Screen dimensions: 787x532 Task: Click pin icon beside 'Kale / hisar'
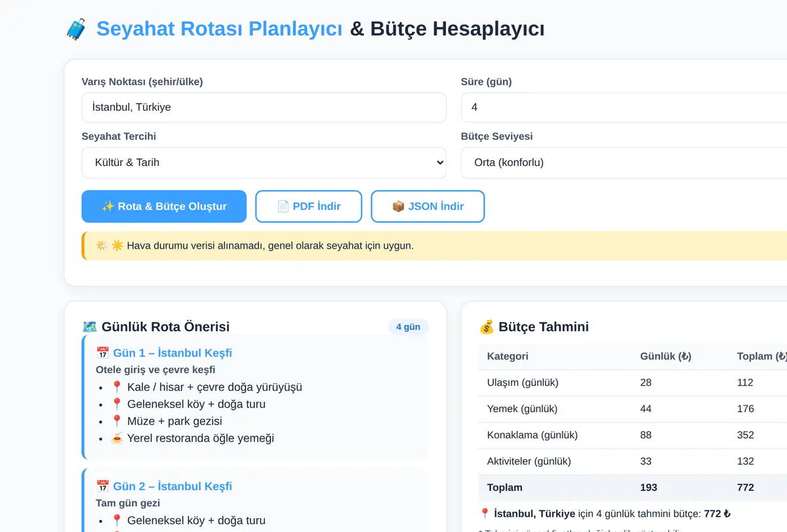tap(117, 387)
